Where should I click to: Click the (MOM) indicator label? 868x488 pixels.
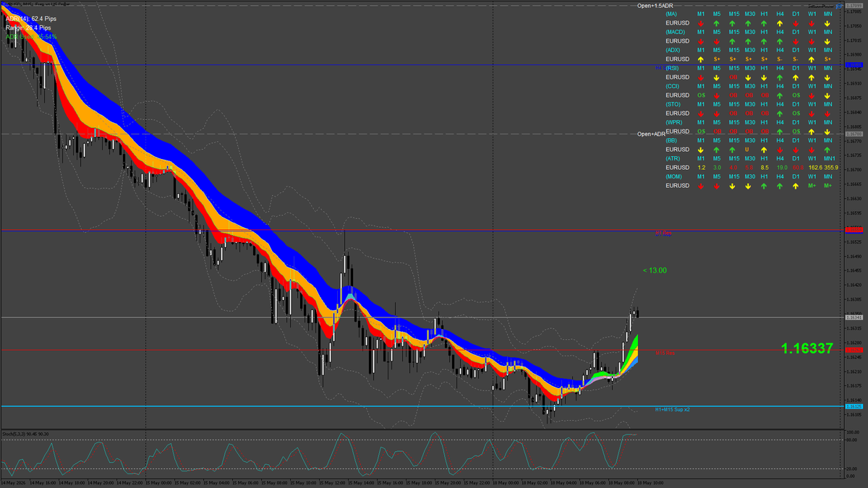click(x=674, y=176)
